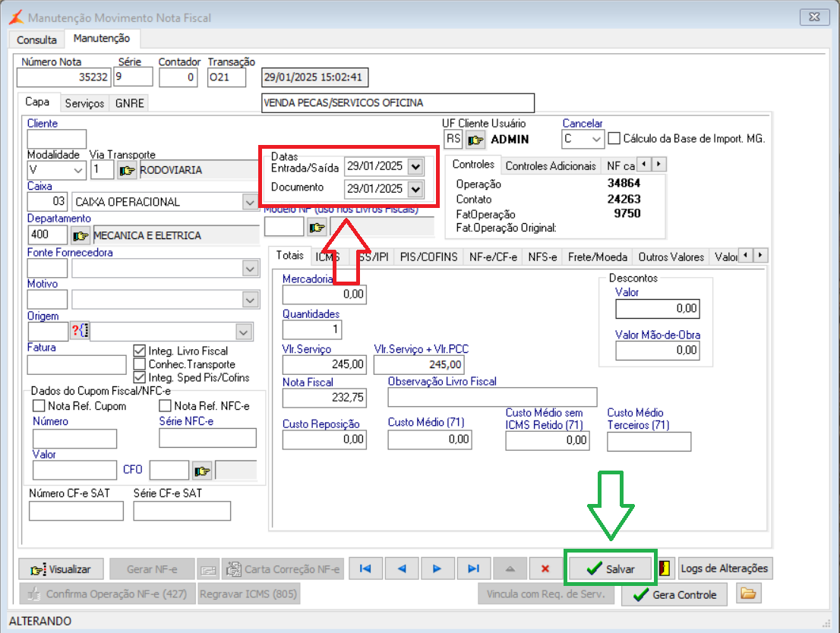Click the Visualizar button
The image size is (840, 633).
tap(62, 569)
